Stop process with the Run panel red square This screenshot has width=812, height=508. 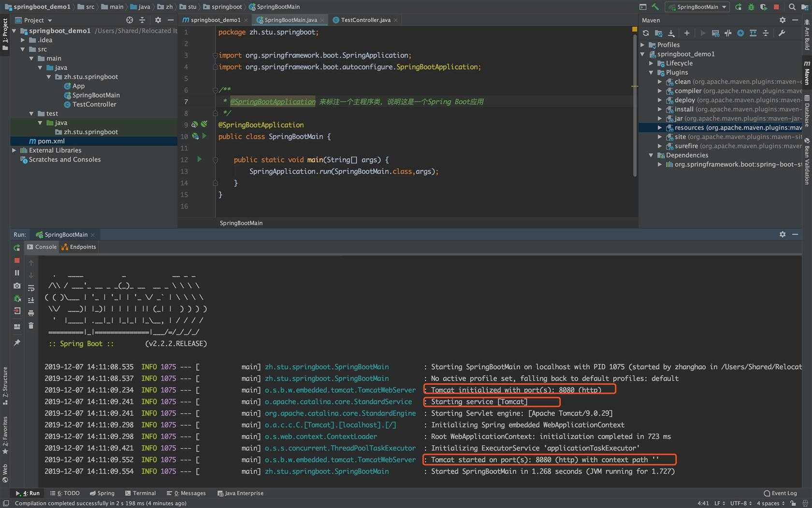coord(17,260)
